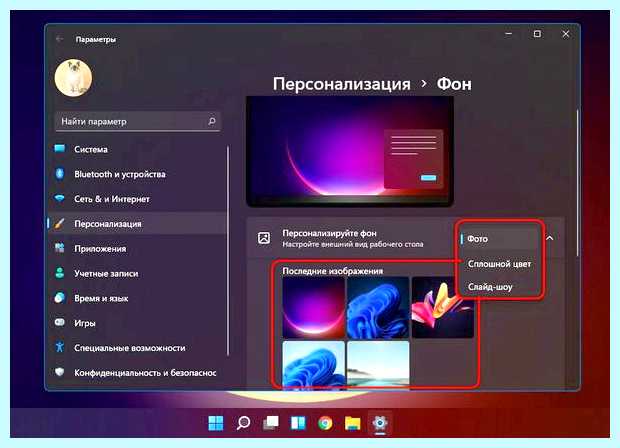Open Специальные возможности settings
The height and width of the screenshot is (448, 620).
point(137,348)
